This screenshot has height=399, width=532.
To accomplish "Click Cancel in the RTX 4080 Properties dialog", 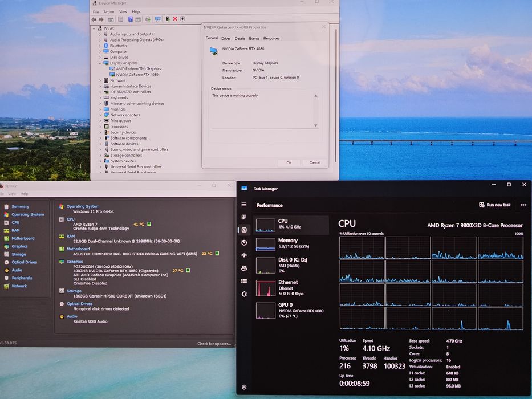I will pyautogui.click(x=315, y=162).
